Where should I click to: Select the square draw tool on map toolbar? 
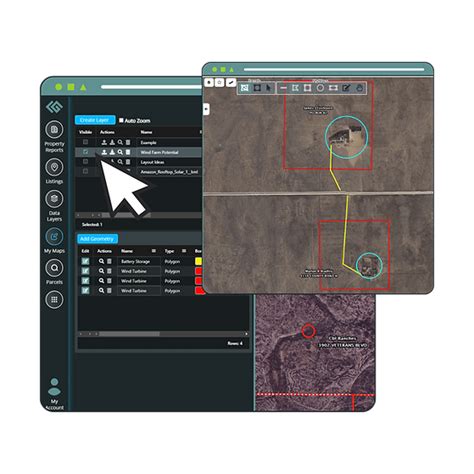coord(307,88)
